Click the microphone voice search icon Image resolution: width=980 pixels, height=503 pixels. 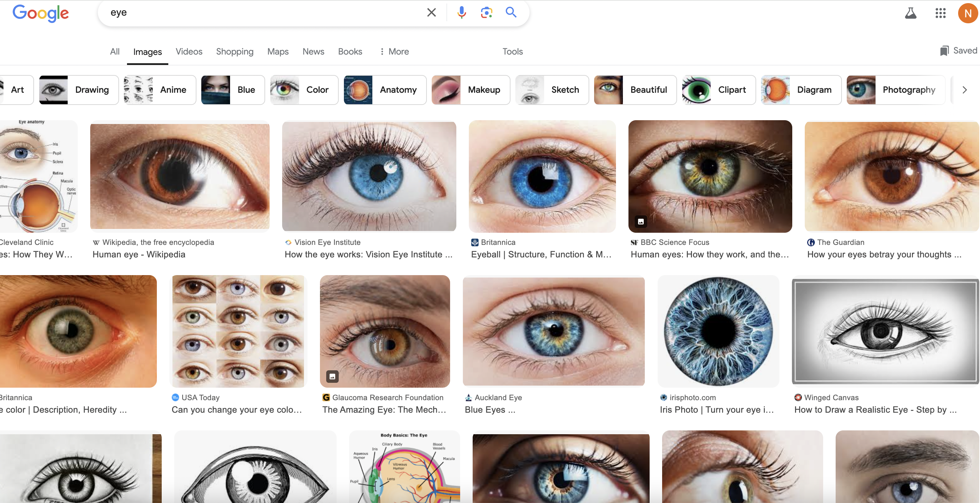click(461, 12)
